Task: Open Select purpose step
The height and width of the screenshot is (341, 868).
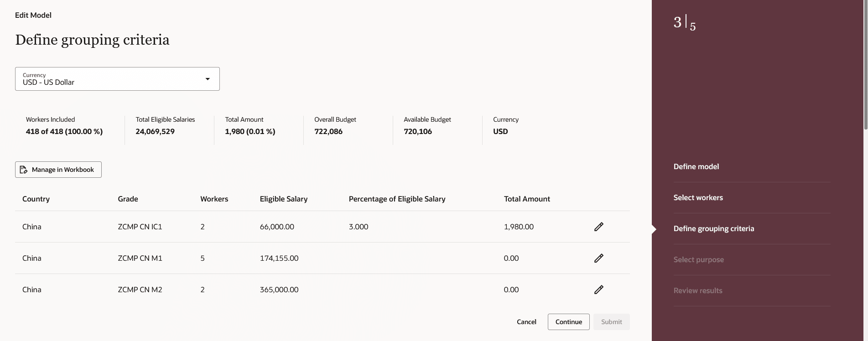Action: tap(698, 259)
